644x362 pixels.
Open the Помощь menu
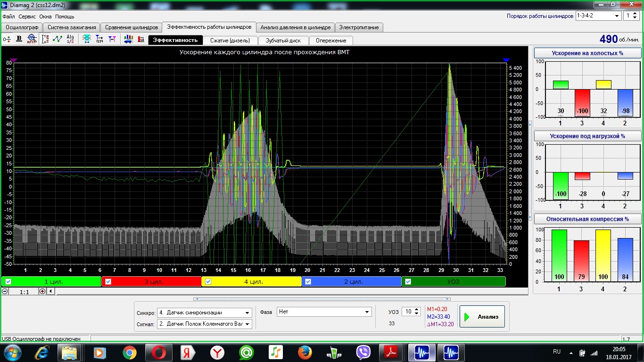(65, 16)
